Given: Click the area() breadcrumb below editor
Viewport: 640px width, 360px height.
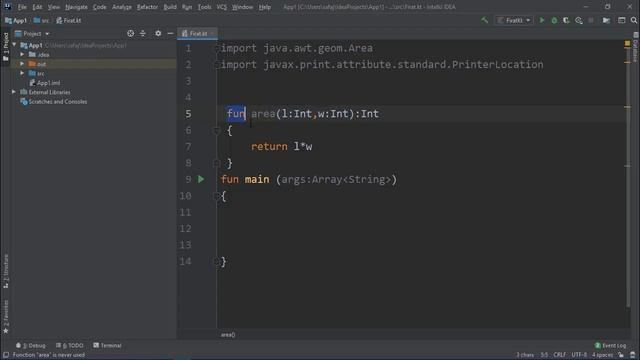Looking at the screenshot, I should click(228, 335).
